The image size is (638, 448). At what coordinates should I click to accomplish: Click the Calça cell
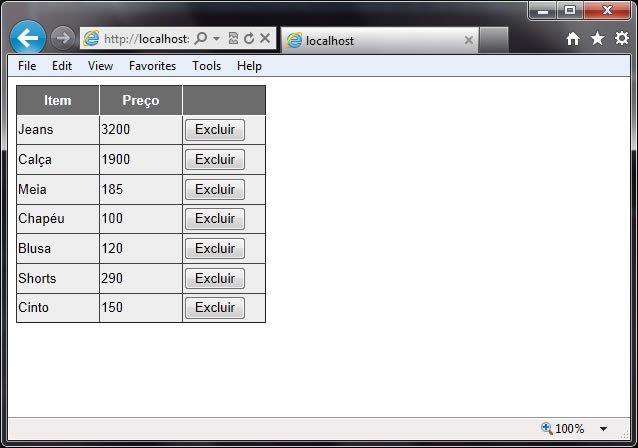click(58, 160)
